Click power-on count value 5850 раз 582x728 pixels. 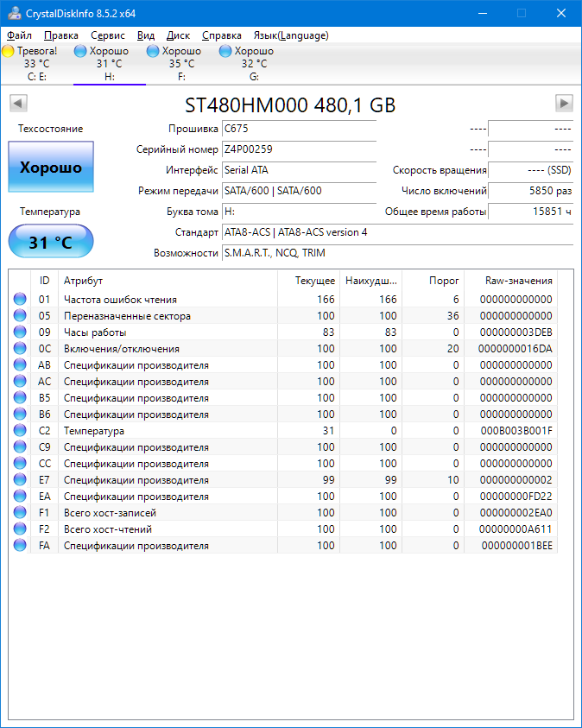531,191
